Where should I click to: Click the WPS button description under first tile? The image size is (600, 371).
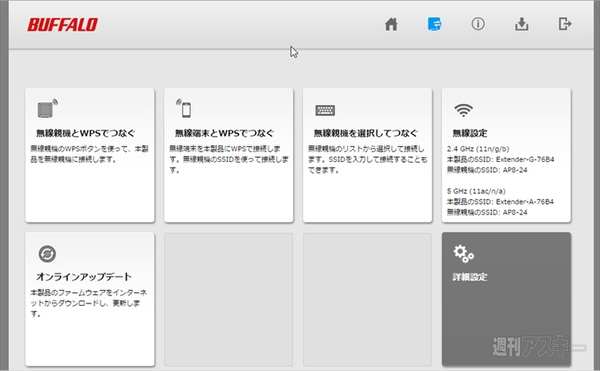click(90, 154)
